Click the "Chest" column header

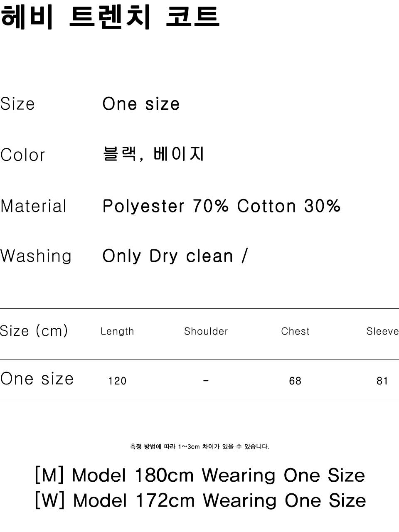295,331
